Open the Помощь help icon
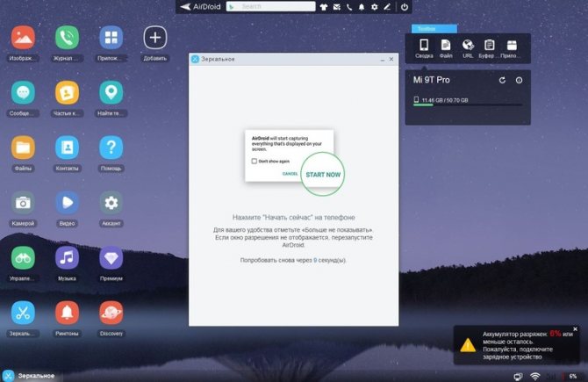588x382 pixels. (x=111, y=148)
